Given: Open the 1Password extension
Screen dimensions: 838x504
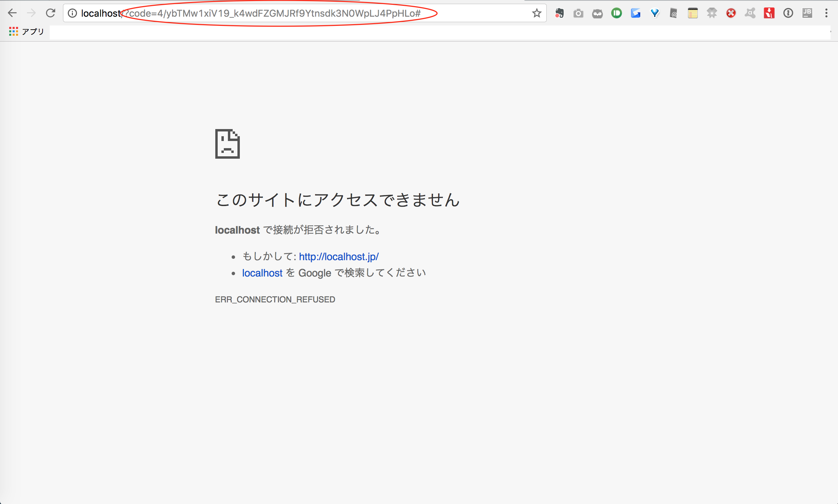Looking at the screenshot, I should tap(788, 13).
